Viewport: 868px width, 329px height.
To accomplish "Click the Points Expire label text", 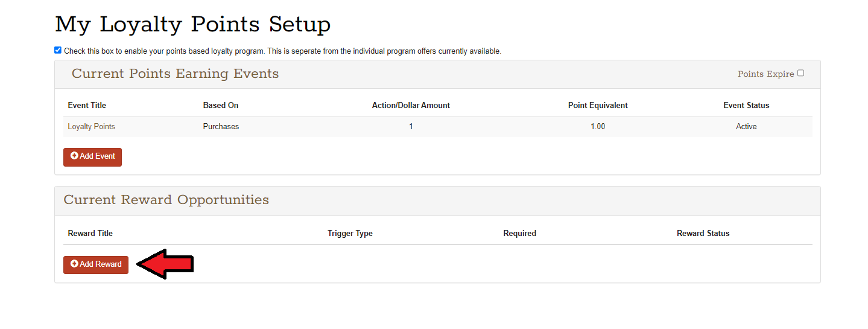I will coord(765,74).
